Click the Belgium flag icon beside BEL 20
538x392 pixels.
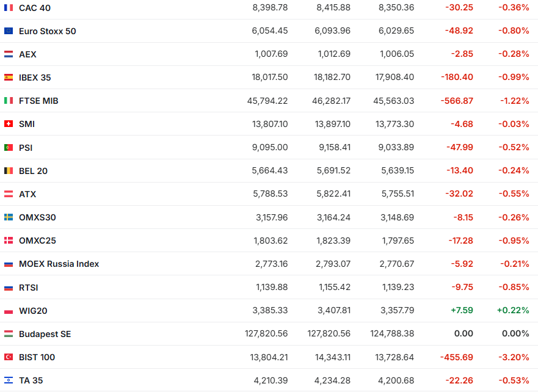point(9,171)
